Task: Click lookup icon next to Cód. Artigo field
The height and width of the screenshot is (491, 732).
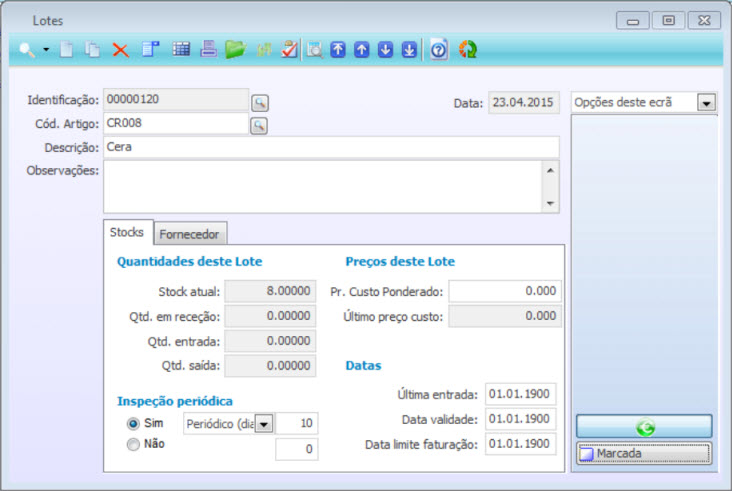Action: [259, 126]
